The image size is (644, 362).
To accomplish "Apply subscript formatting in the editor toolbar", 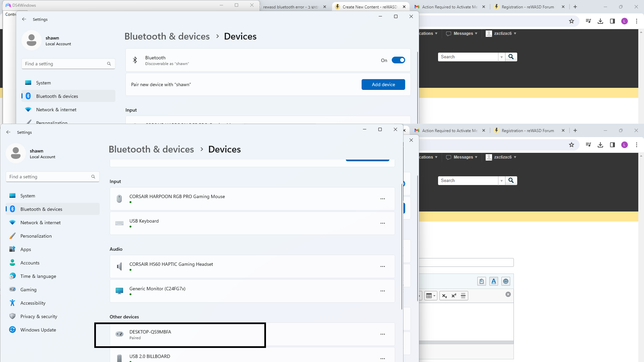I will click(444, 296).
